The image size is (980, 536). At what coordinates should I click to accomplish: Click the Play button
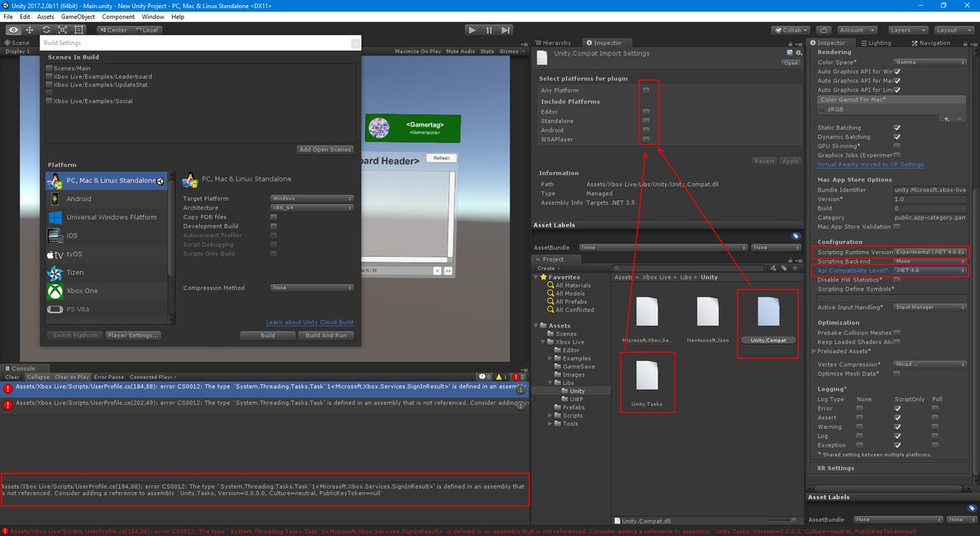(472, 29)
